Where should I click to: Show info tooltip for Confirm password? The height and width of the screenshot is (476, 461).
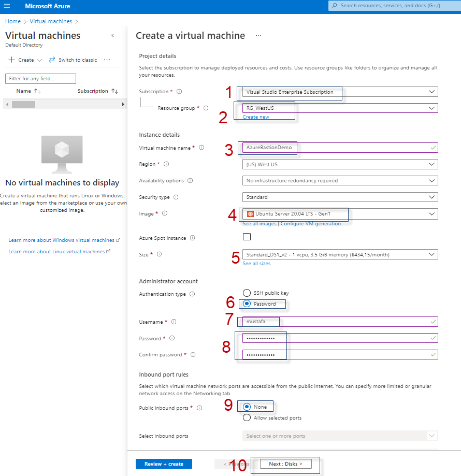(193, 354)
